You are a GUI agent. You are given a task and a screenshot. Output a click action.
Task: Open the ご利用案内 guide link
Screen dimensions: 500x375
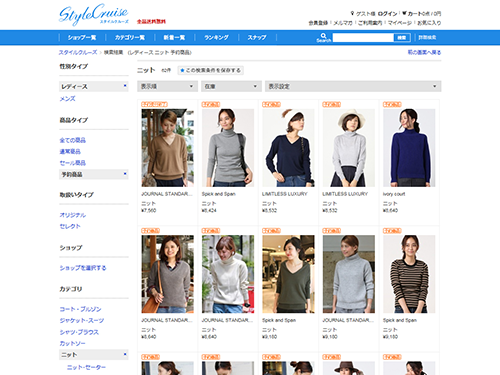point(370,23)
